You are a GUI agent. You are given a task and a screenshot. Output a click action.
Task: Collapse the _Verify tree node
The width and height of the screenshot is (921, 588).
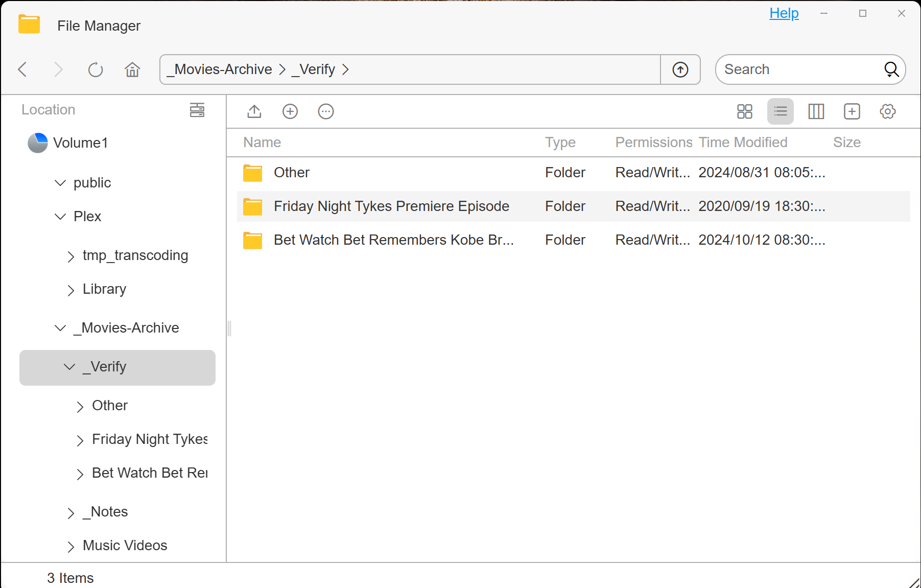(69, 367)
